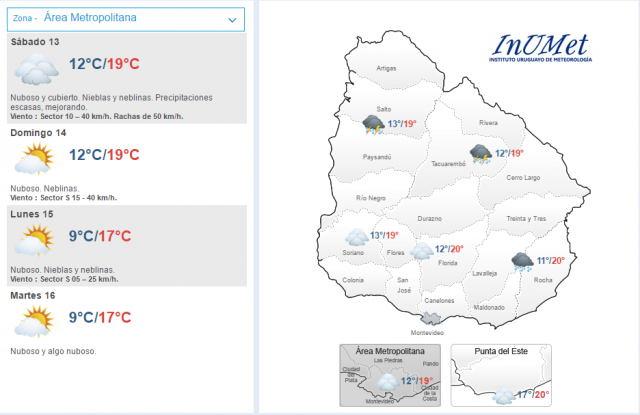Click the Montevideo cloud icon on map

[x=433, y=317]
